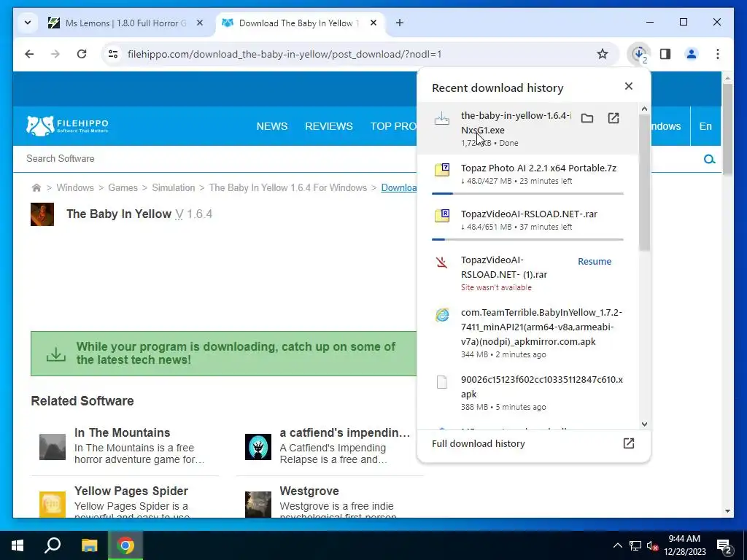This screenshot has width=747, height=560.
Task: Click The Baby In Yellow app thumbnail
Action: click(x=42, y=214)
